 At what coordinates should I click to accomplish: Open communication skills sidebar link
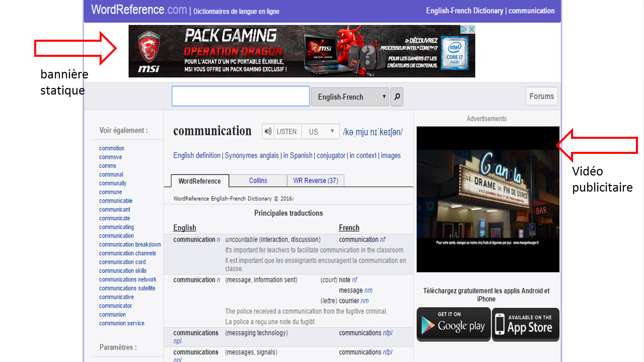(x=123, y=270)
